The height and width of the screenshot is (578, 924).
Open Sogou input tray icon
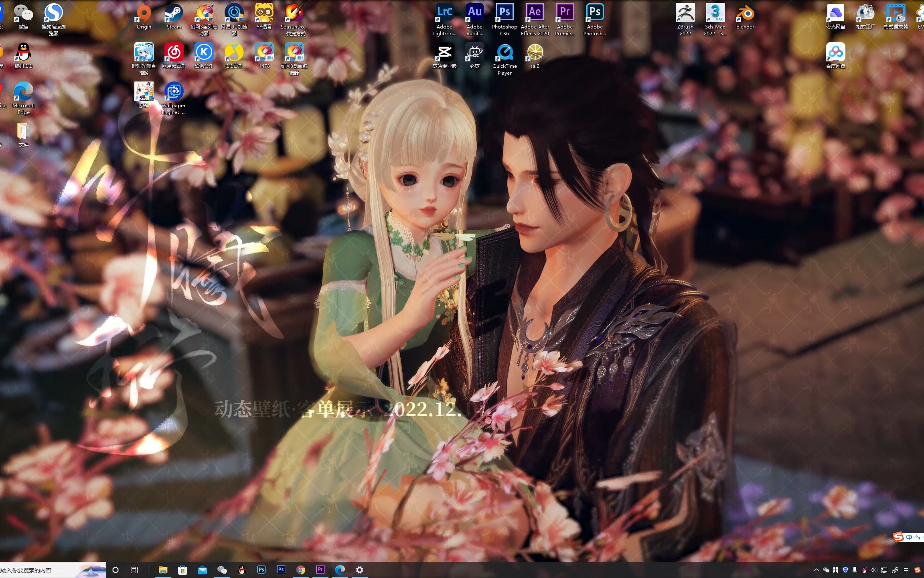918,570
